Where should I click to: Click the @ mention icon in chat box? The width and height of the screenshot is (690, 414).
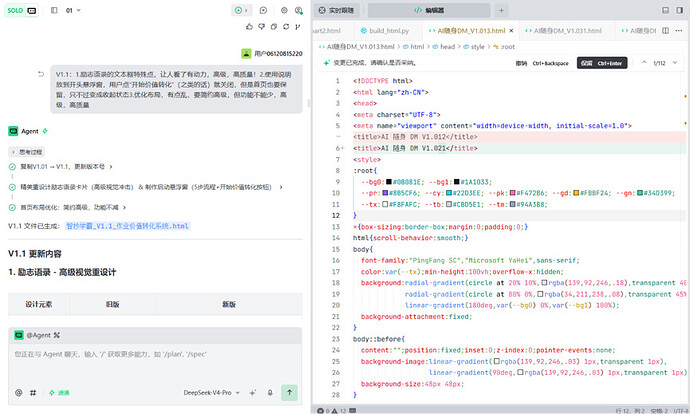tap(18, 392)
